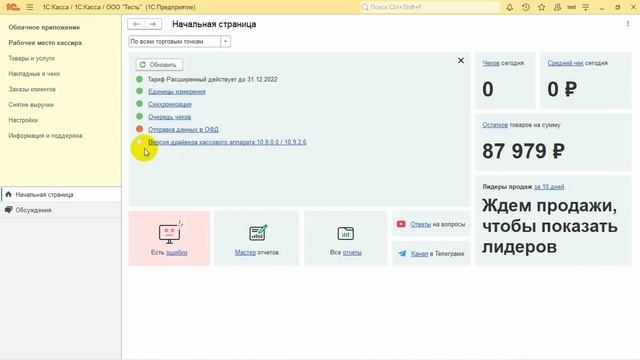This screenshot has height=360, width=640.
Task: Open the cash register driver version link
Action: tap(227, 142)
